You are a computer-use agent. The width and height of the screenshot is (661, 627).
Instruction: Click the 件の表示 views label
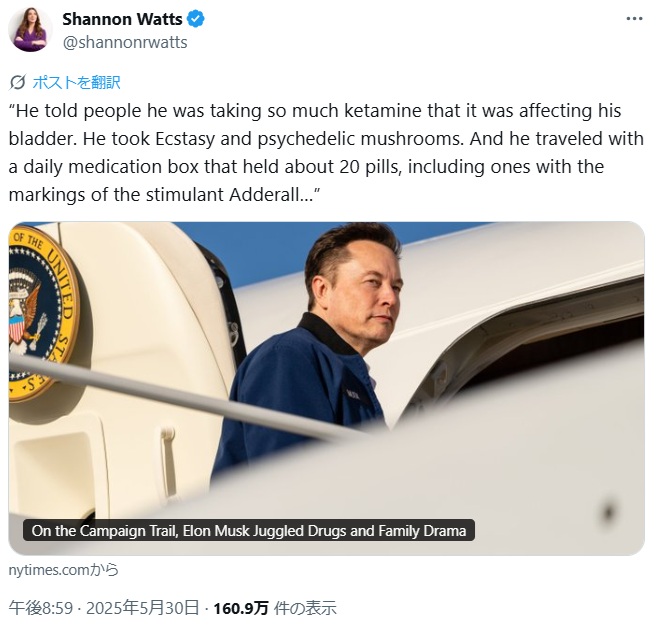305,608
